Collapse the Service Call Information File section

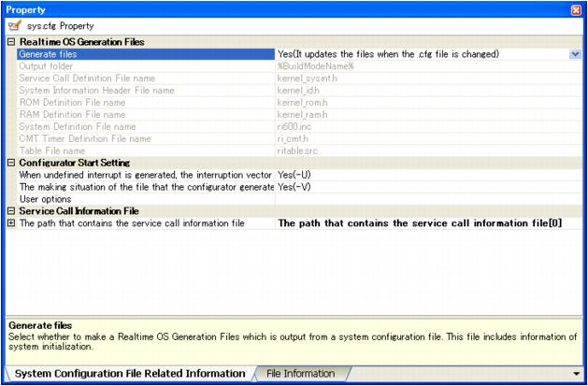pyautogui.click(x=10, y=211)
